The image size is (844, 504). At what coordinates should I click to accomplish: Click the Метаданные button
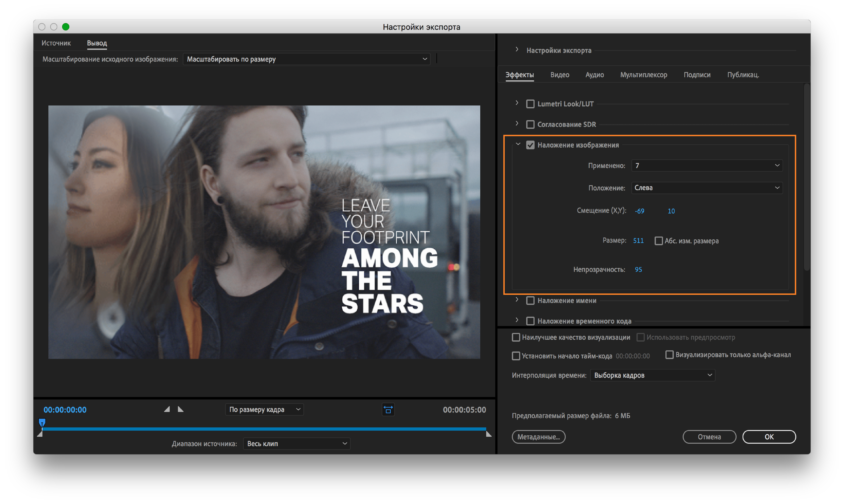tap(538, 437)
